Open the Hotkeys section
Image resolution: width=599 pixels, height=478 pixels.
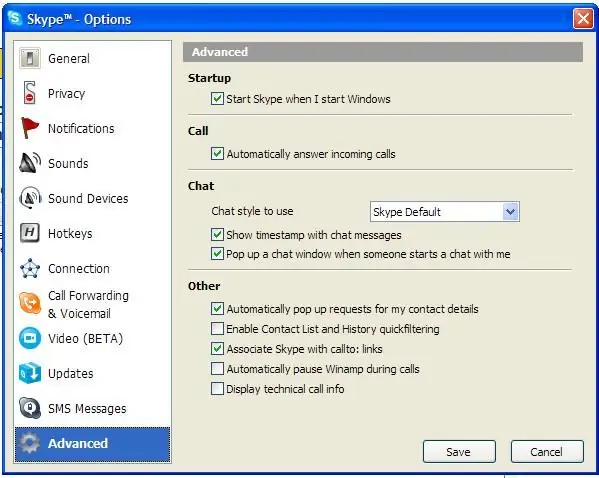pos(70,233)
